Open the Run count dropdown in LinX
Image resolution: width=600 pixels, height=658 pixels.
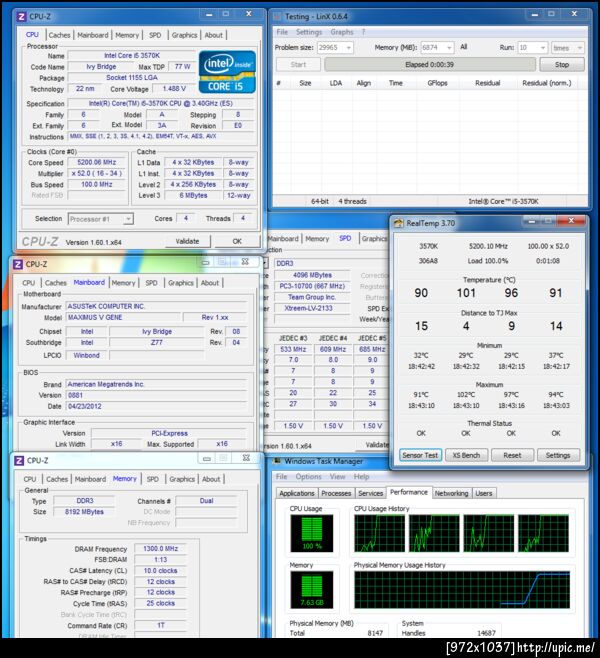tap(543, 48)
